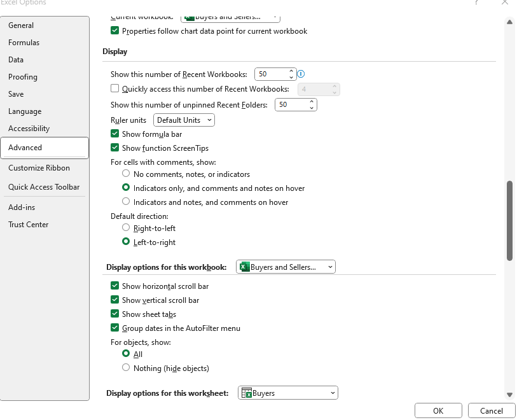Disable Show horizontal scroll bar
The height and width of the screenshot is (420, 517).
click(114, 286)
